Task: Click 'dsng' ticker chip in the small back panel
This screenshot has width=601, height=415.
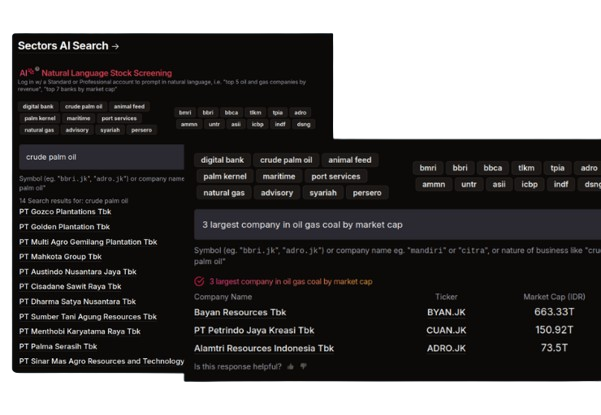Action: (x=304, y=125)
